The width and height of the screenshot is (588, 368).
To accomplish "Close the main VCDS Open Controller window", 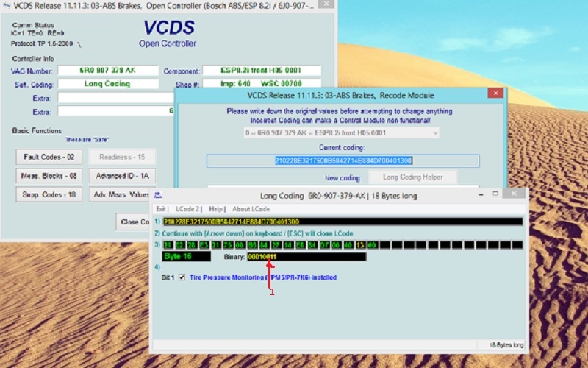I will (x=326, y=4).
